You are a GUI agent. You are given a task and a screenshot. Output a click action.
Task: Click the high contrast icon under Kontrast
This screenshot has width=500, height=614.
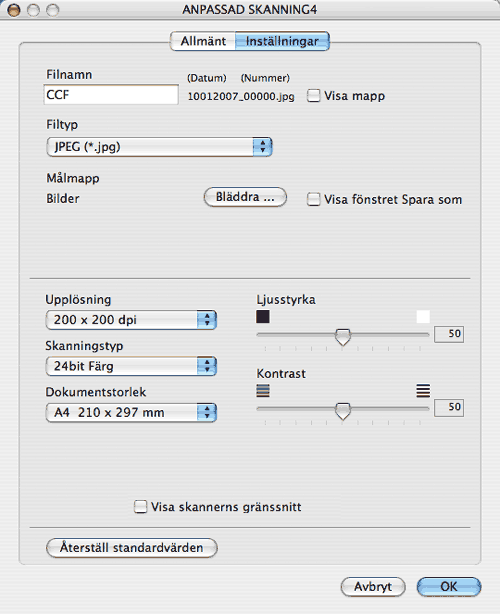pos(423,390)
